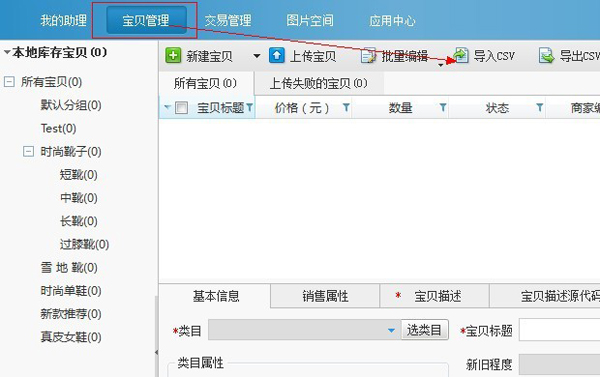Click the 新建宝贝 toolbar button label

209,56
